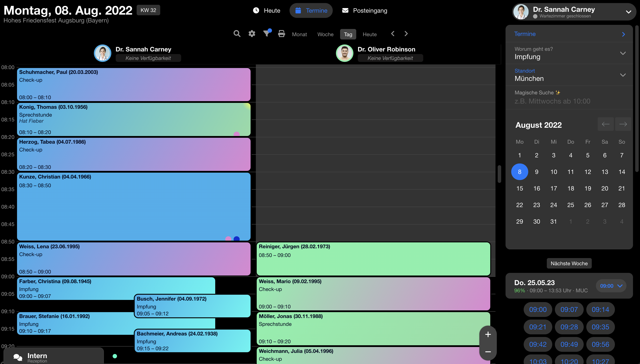
Task: Expand Dr. Sannah Carney account menu
Action: click(x=628, y=12)
